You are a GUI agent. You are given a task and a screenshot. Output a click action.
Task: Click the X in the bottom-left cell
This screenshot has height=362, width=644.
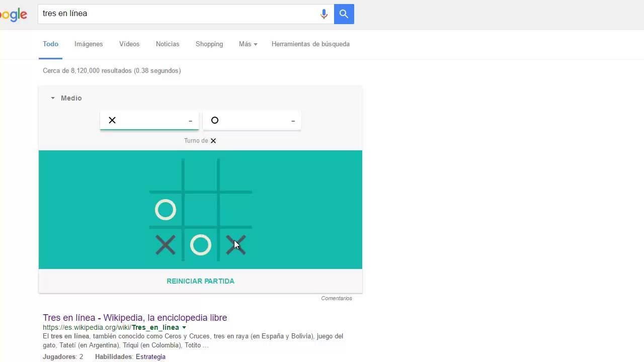pyautogui.click(x=166, y=245)
